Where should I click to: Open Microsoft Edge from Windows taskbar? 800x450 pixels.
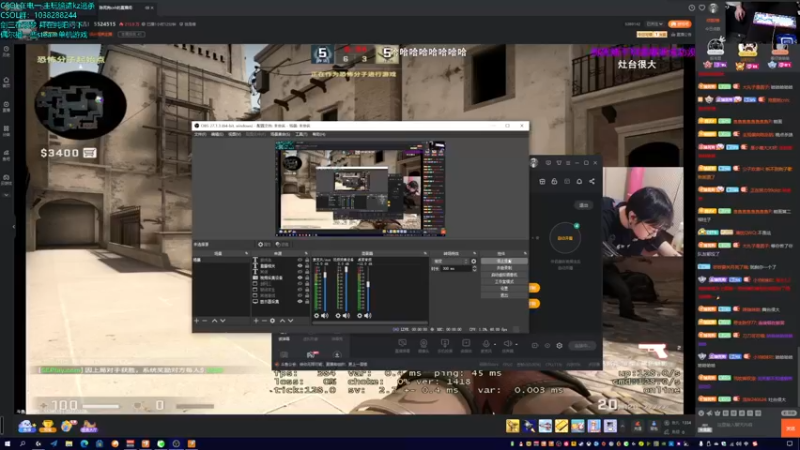tap(84, 444)
